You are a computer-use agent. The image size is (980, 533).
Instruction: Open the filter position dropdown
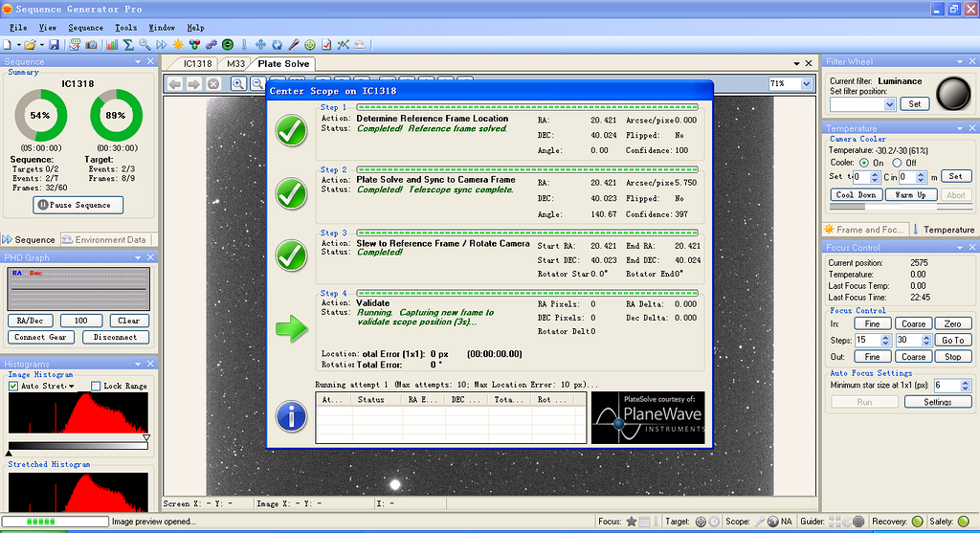(890, 103)
